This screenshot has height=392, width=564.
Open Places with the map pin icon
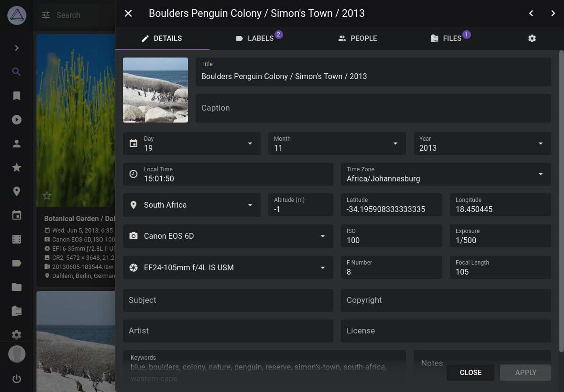coord(16,192)
